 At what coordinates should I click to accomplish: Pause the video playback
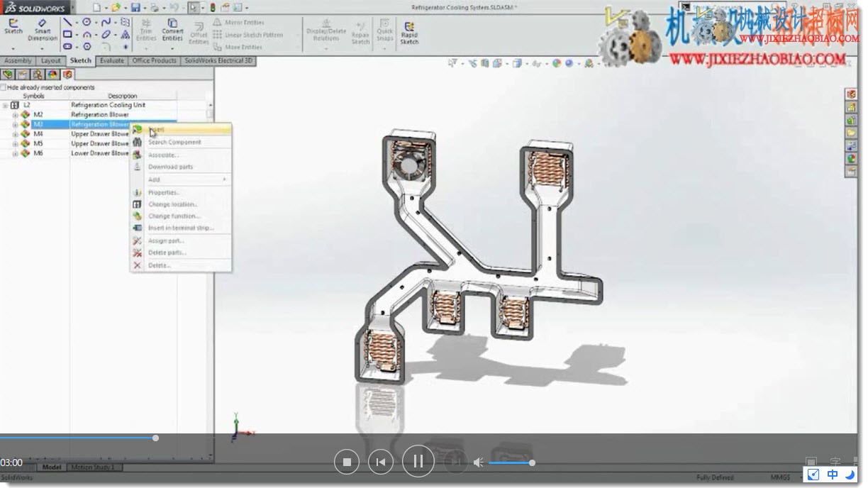(418, 462)
